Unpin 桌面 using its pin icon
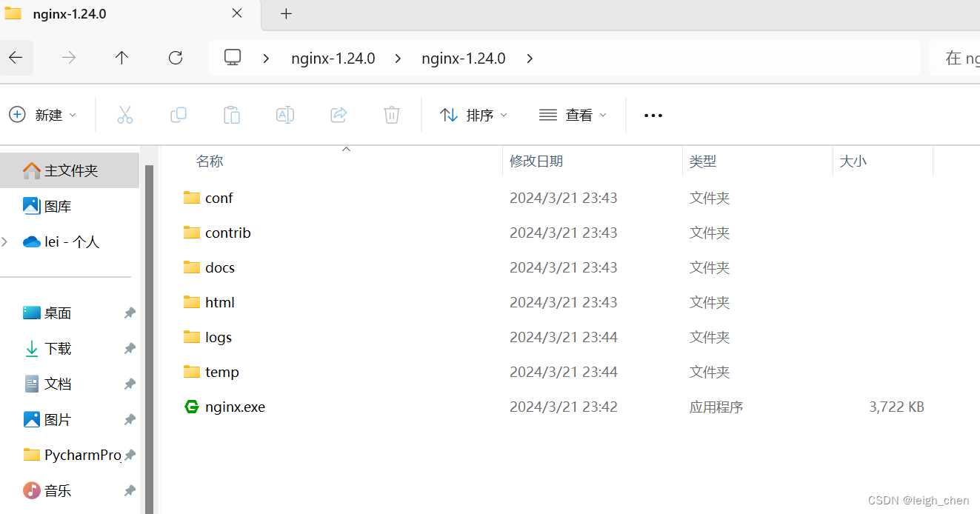 tap(130, 313)
